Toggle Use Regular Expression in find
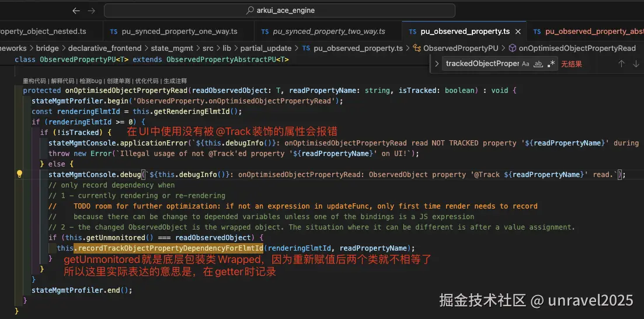Image resolution: width=644 pixels, height=319 pixels. pos(552,64)
